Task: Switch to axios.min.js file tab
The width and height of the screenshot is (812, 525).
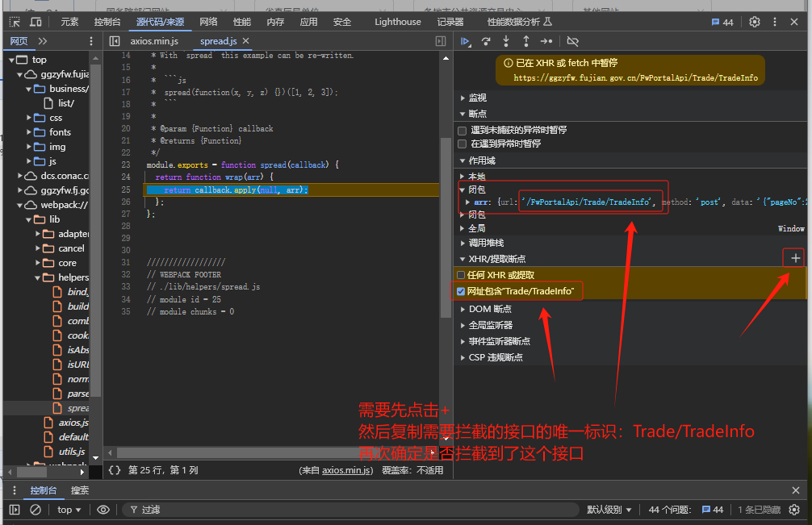Action: [x=154, y=41]
